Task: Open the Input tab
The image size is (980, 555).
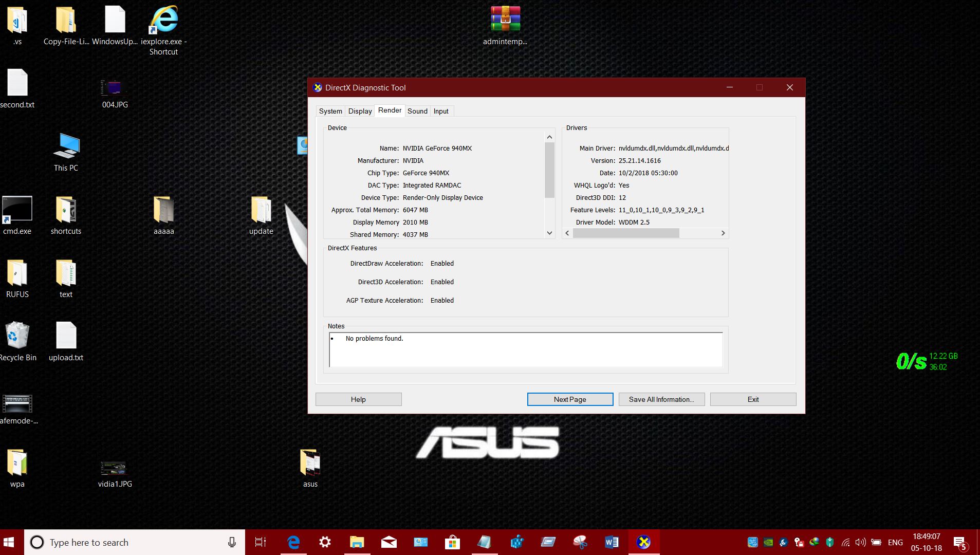Action: tap(441, 111)
